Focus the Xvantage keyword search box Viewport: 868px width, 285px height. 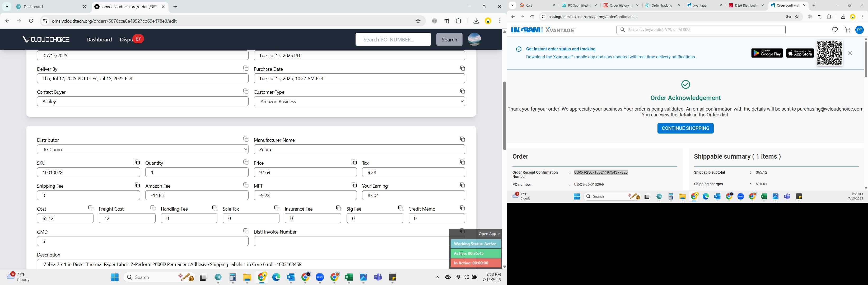[701, 30]
